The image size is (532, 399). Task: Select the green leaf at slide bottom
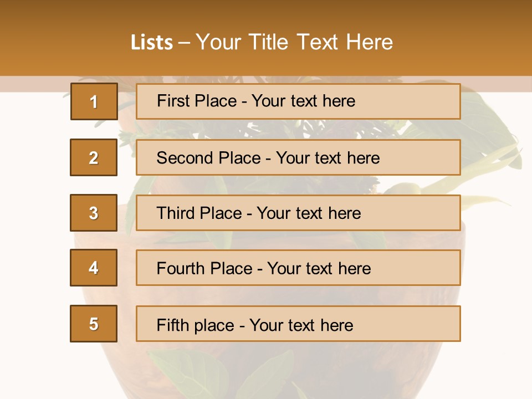tap(266, 377)
